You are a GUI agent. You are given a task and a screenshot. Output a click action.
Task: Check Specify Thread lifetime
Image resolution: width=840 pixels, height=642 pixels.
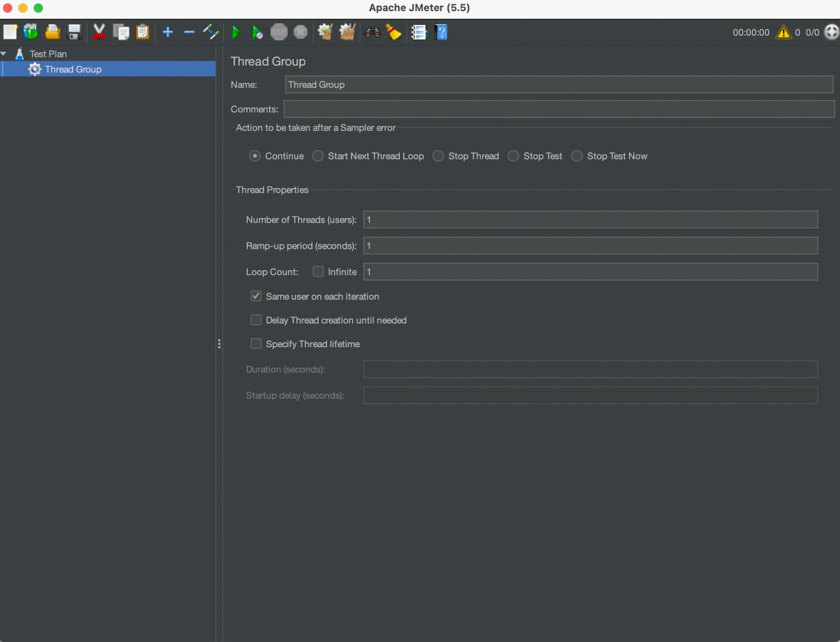[256, 344]
